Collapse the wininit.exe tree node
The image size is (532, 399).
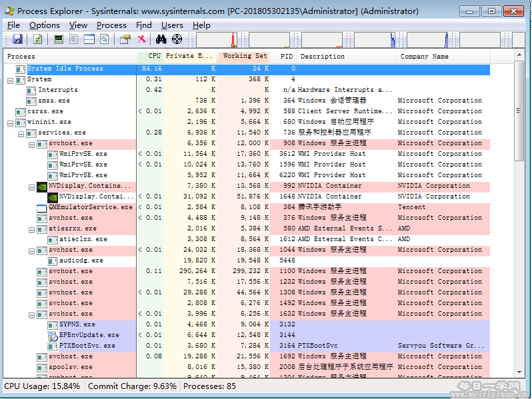[10, 123]
